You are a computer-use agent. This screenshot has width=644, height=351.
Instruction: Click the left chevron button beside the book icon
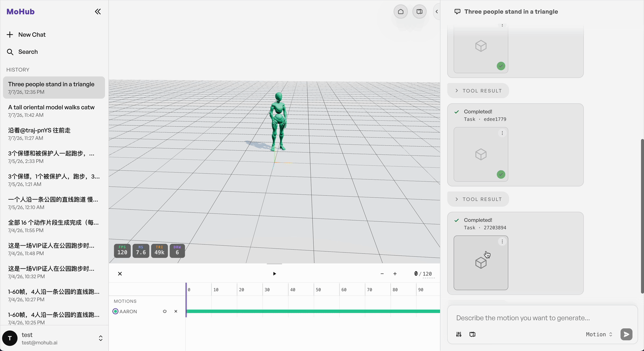click(436, 12)
